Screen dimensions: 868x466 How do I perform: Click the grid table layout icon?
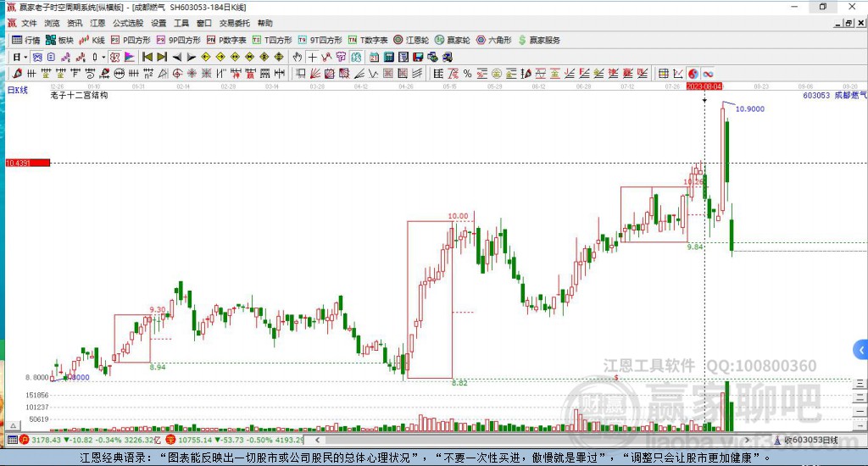click(x=663, y=74)
